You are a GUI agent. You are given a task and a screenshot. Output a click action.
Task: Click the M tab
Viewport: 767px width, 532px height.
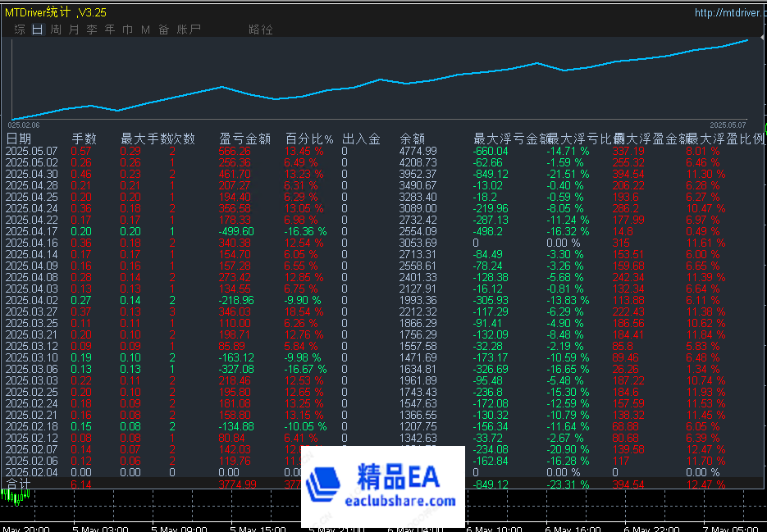145,30
